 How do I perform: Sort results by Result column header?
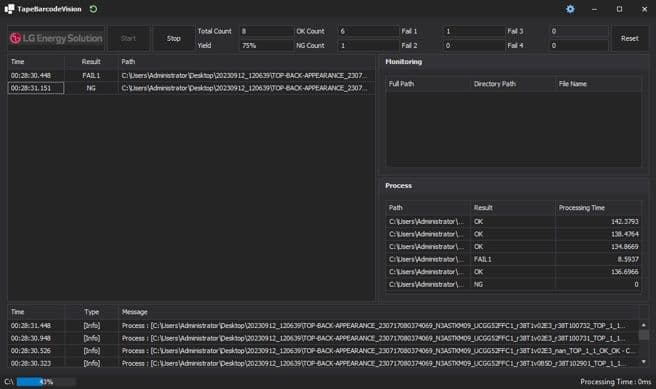point(91,62)
